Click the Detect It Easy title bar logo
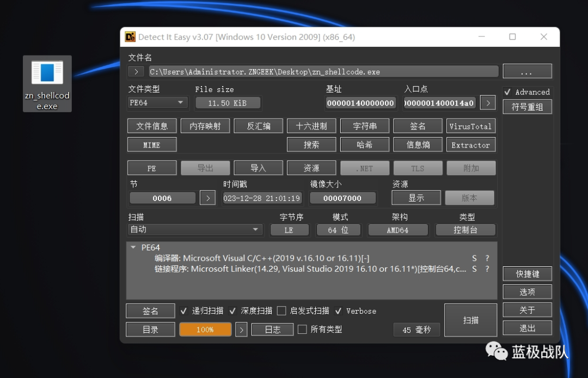This screenshot has width=588, height=378. [130, 36]
